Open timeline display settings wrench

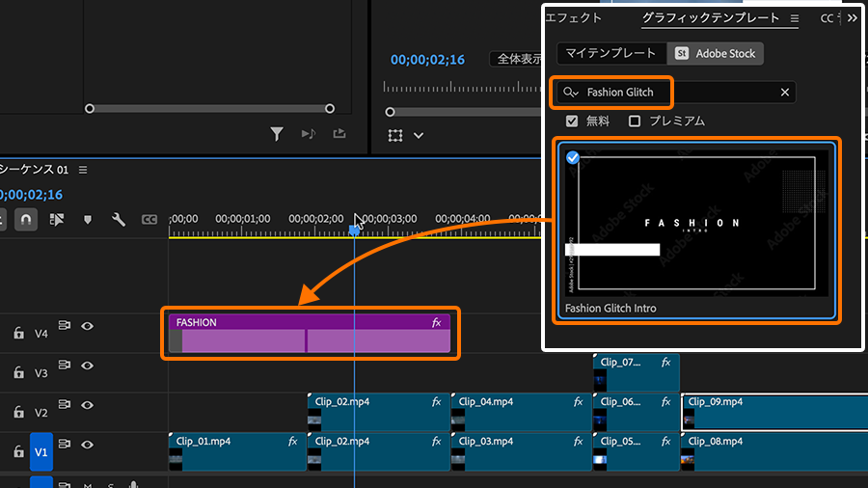pyautogui.click(x=119, y=220)
